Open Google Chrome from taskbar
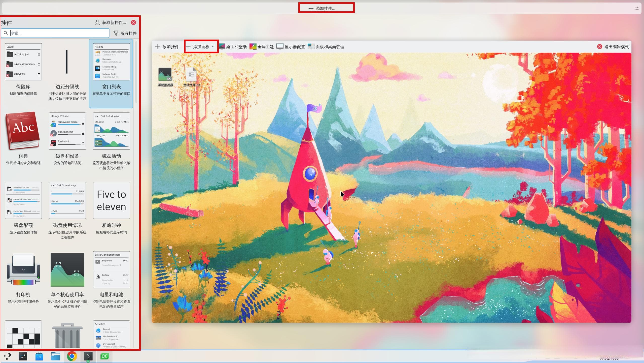 tap(72, 356)
